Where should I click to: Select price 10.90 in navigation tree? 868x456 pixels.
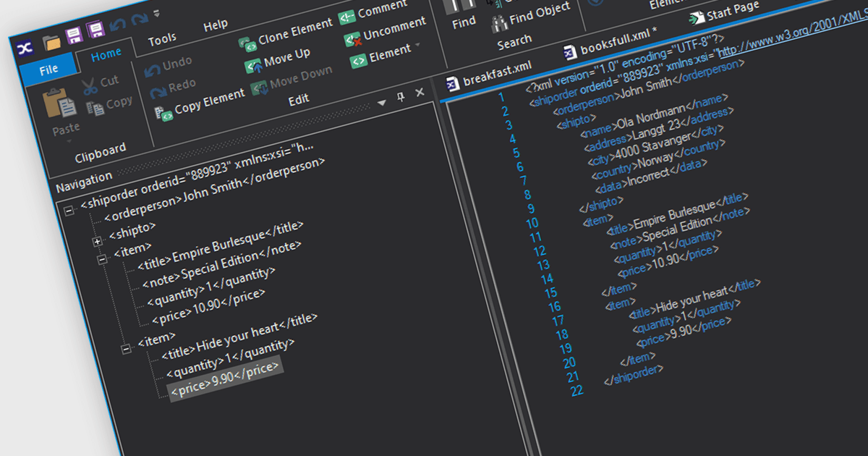coord(209,308)
